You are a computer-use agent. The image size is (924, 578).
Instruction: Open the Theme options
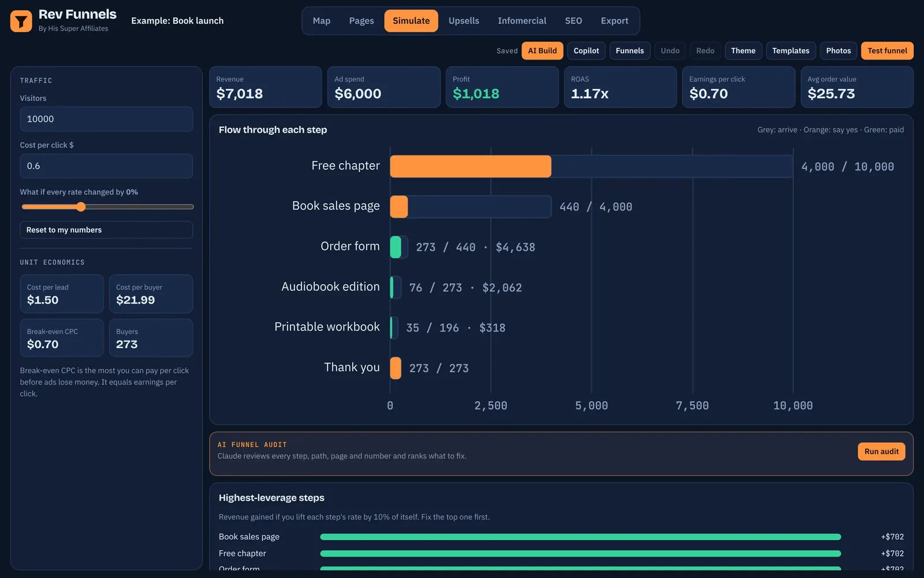click(x=743, y=51)
